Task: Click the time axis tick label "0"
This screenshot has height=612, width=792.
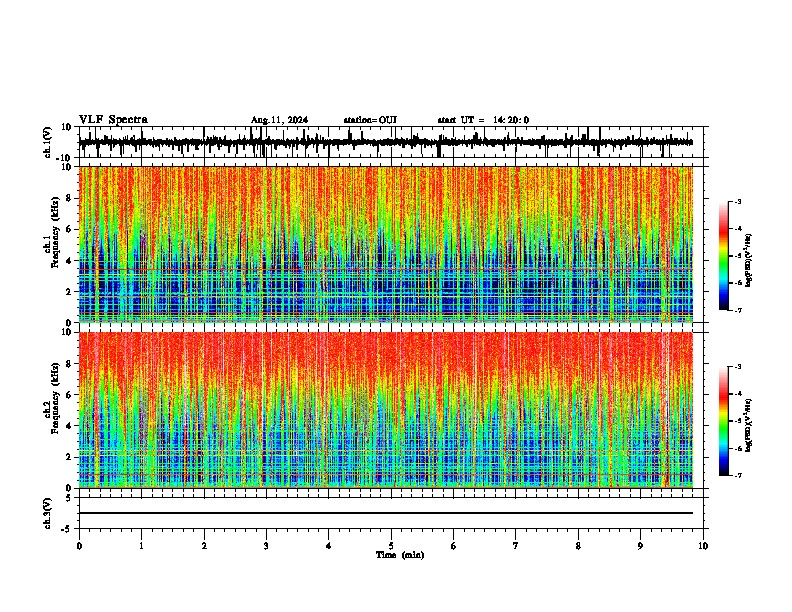Action: coord(79,546)
